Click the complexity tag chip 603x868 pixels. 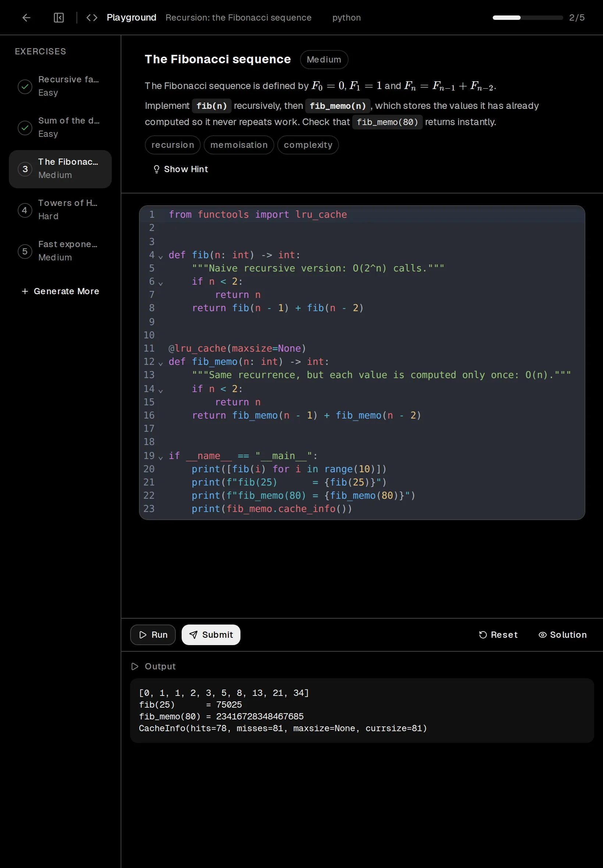tap(308, 145)
